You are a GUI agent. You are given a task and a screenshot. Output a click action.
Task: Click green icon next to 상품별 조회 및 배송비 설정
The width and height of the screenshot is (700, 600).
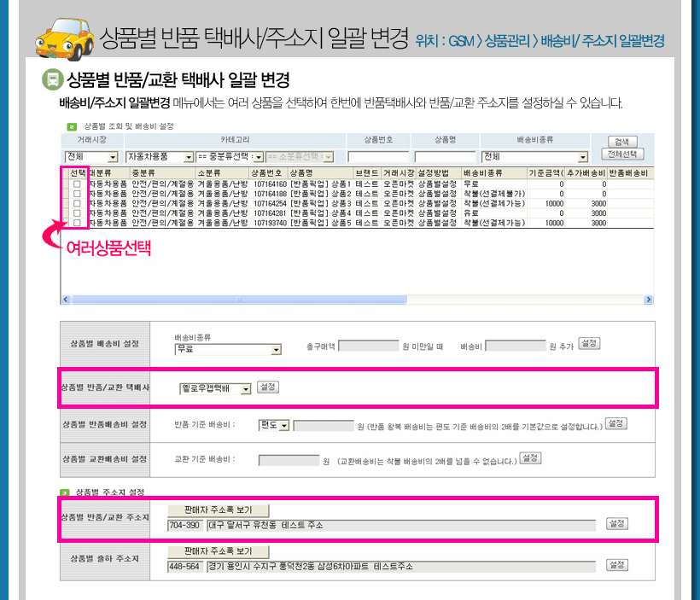coord(72,126)
